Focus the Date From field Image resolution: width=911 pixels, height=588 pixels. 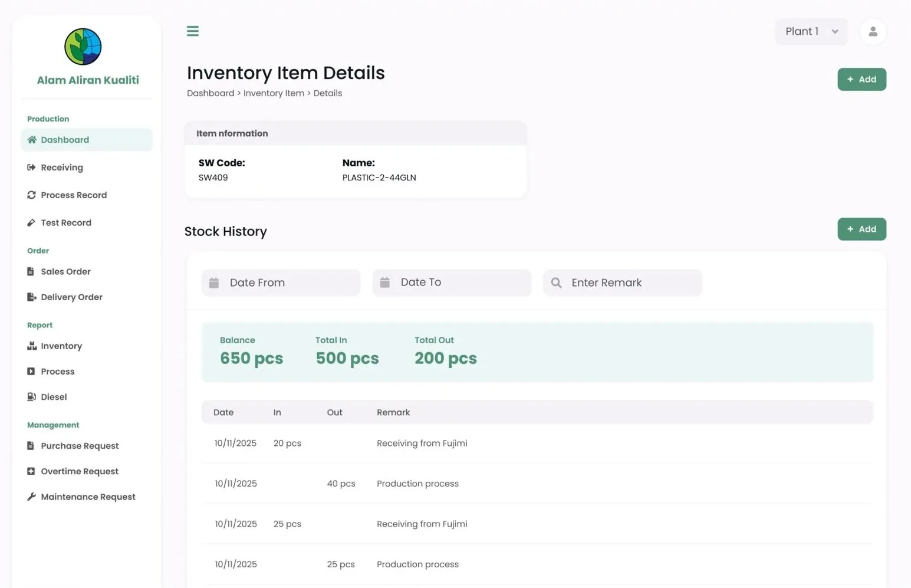pos(281,283)
